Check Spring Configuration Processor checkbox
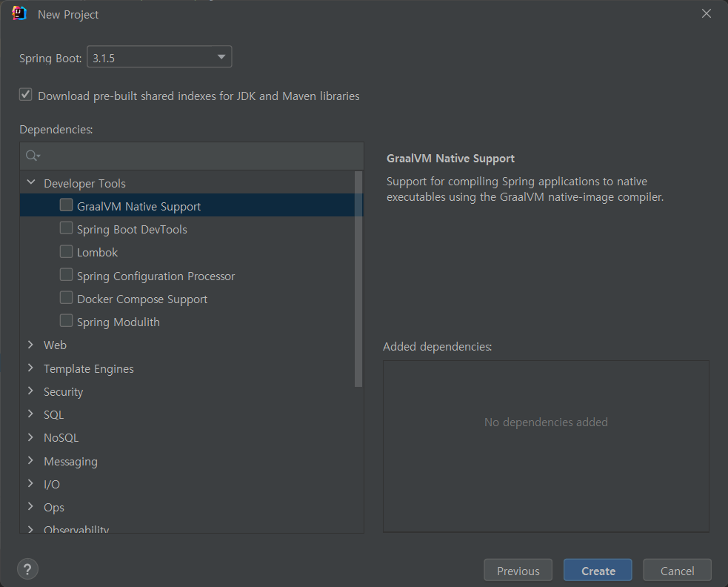The width and height of the screenshot is (728, 587). [x=66, y=275]
